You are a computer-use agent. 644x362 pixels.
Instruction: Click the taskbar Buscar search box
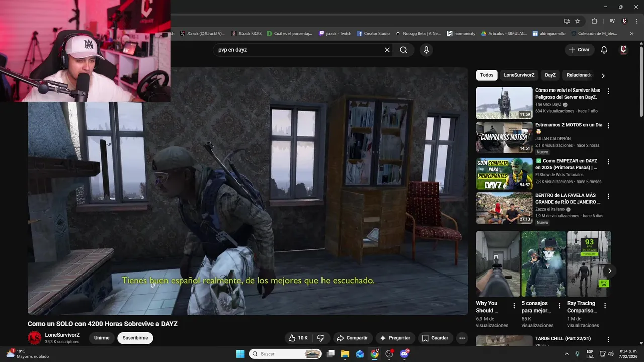coord(286,354)
